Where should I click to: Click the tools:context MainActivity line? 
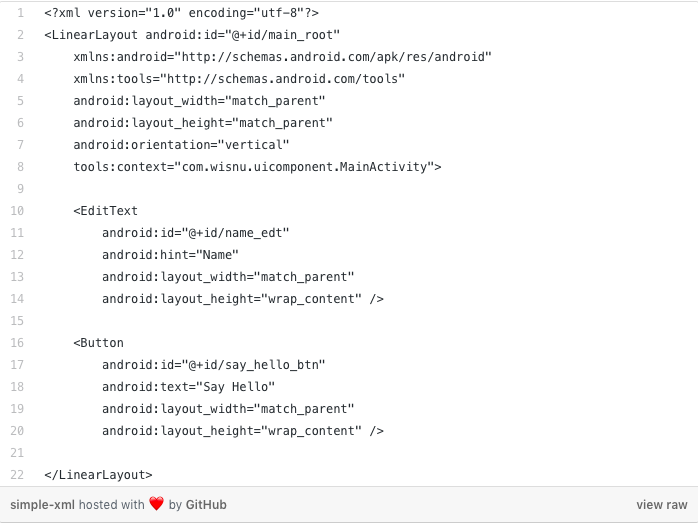[x=257, y=167]
